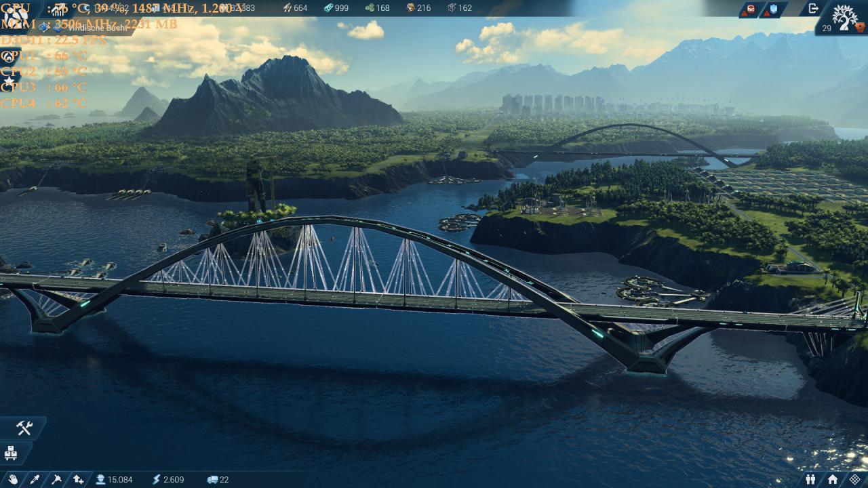
Task: Select the demolish pickaxe tool
Action: 56,479
